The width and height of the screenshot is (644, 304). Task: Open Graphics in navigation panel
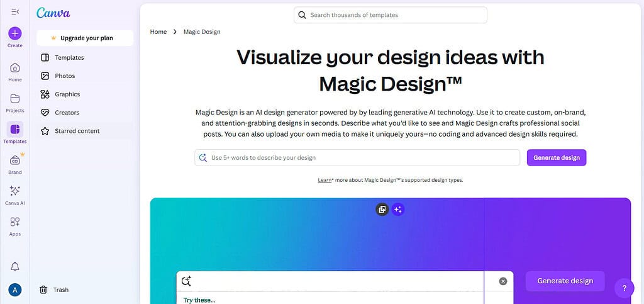click(x=85, y=94)
